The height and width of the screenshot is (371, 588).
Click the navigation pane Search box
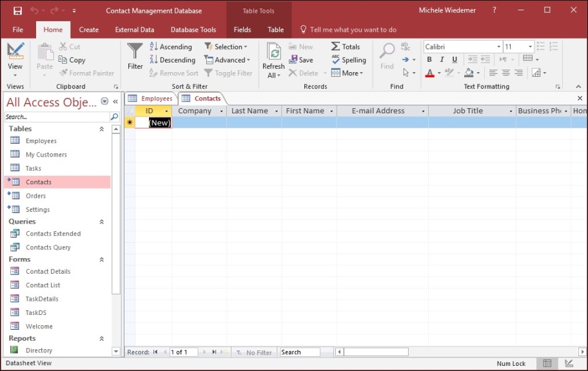pos(57,117)
